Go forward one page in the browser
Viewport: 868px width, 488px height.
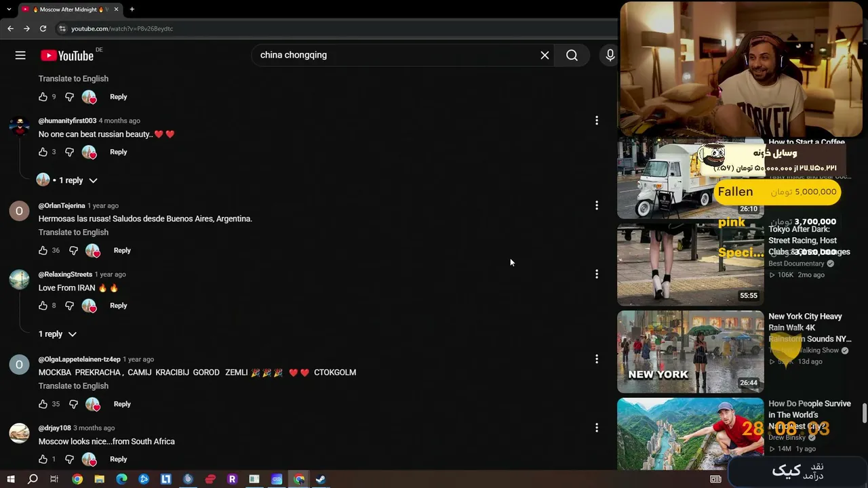point(26,28)
